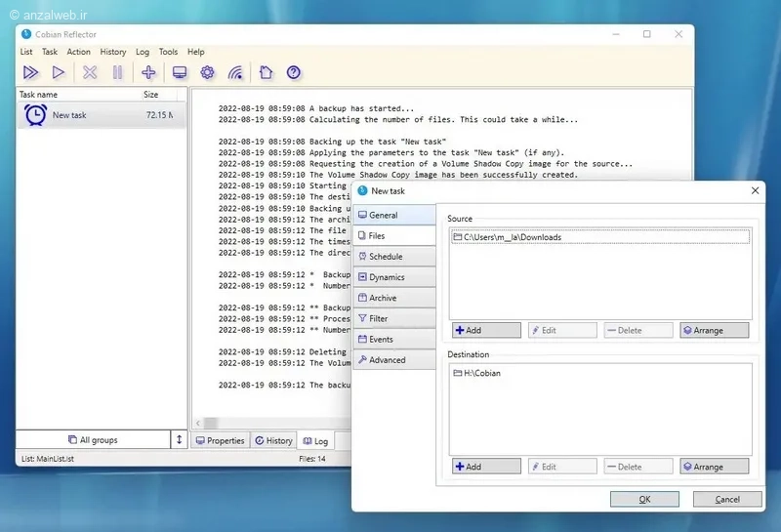
Task: Click status bar entry 'Files: 14'
Action: (x=312, y=459)
